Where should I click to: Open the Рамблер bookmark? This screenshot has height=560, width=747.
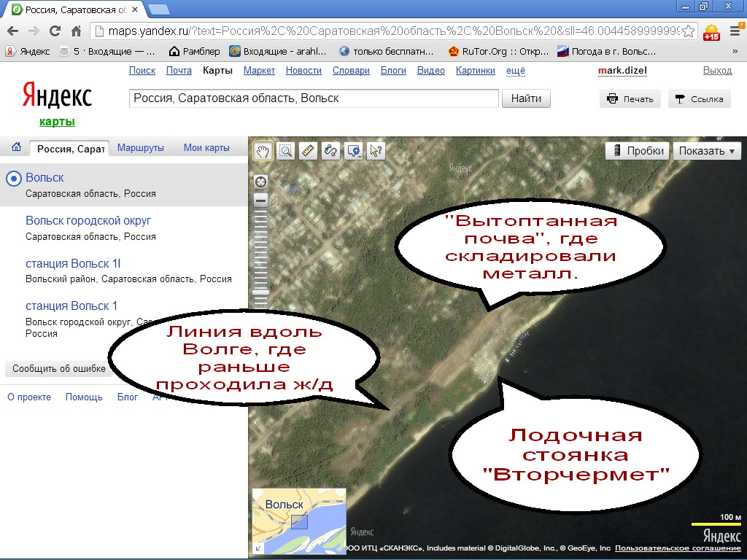point(194,52)
